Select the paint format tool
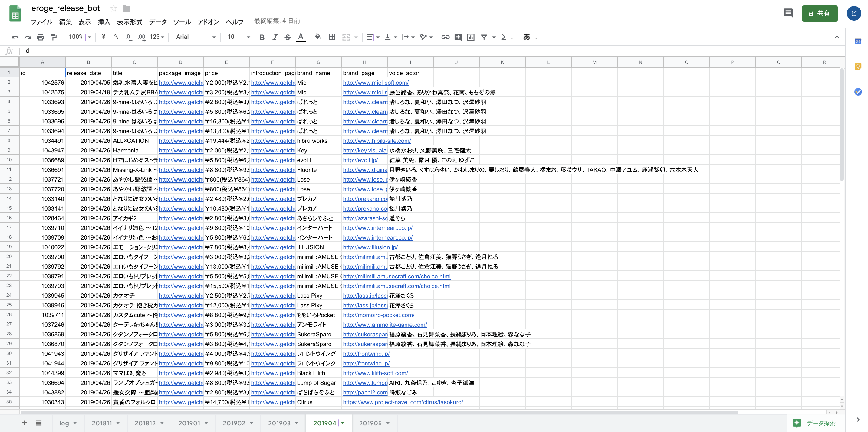Screen dimensions: 868x432 53,37
